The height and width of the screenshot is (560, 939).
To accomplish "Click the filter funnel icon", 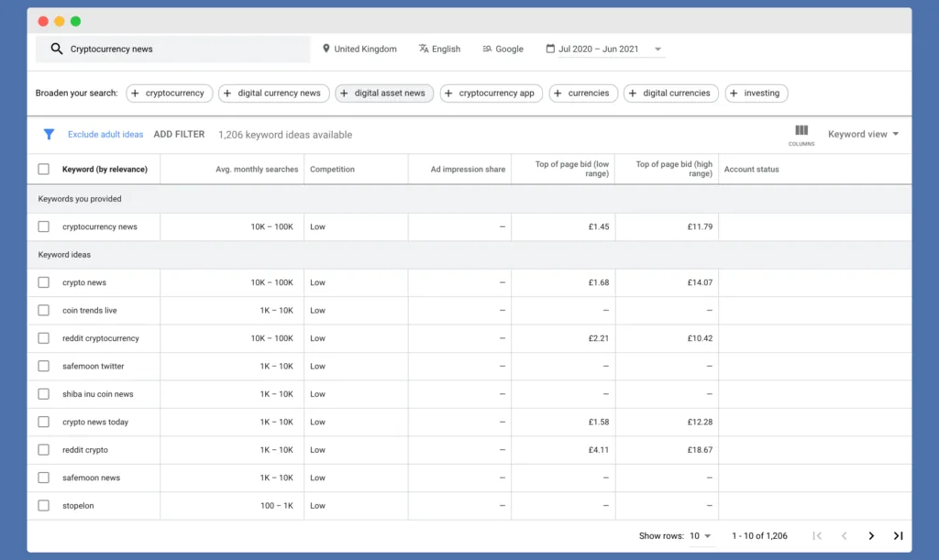I will (49, 134).
